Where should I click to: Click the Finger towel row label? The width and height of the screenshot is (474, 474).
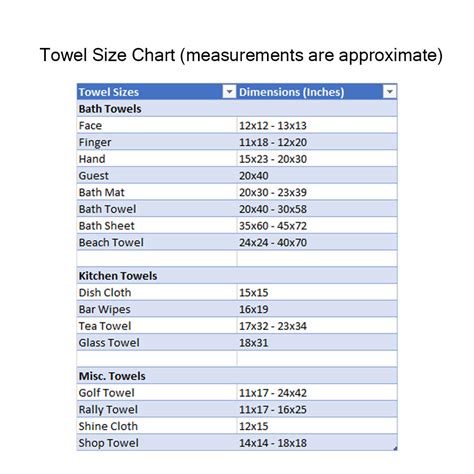pos(95,143)
